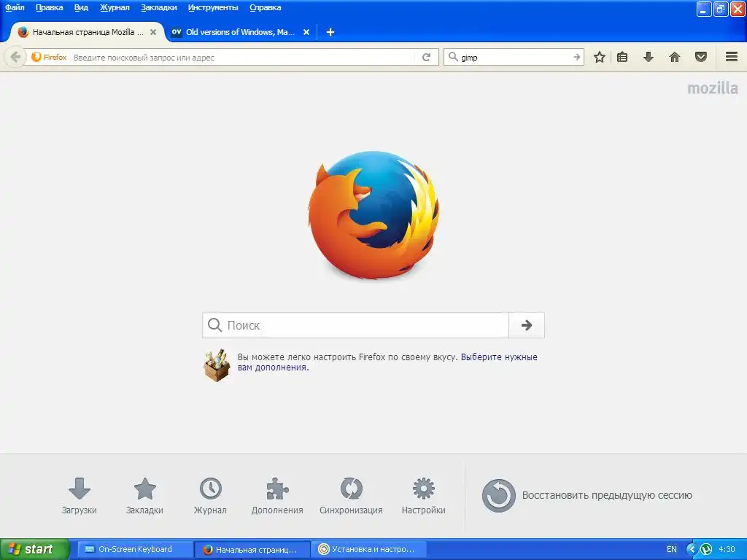Click the mozilla wordmark link
747x560 pixels.
point(712,88)
